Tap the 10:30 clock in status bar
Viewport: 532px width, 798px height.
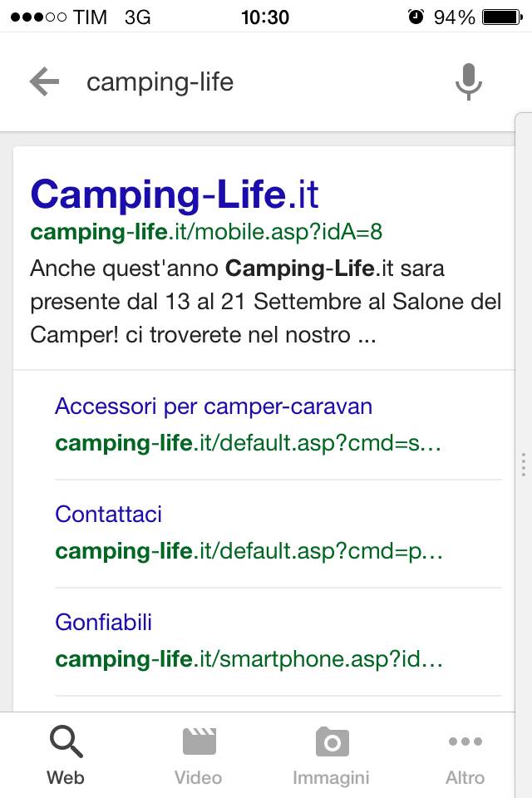pyautogui.click(x=265, y=17)
